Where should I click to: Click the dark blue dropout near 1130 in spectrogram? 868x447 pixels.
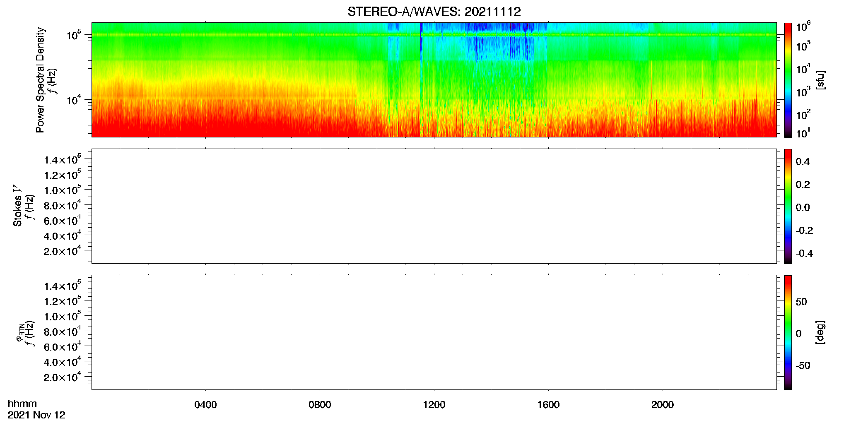click(x=421, y=46)
